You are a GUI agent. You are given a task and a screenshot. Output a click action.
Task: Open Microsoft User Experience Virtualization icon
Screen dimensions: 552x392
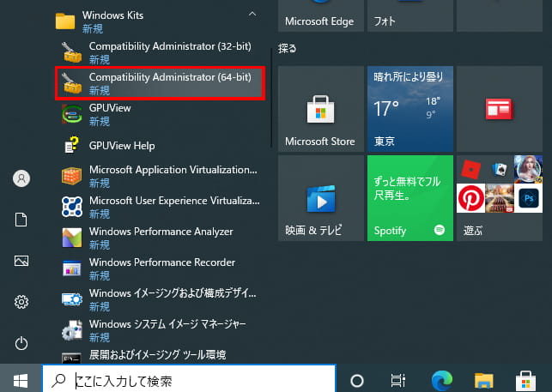coord(71,207)
